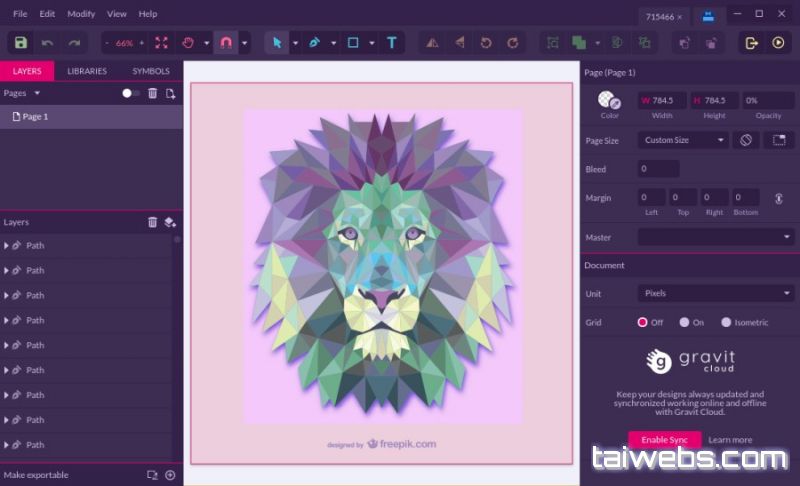Viewport: 800px width, 486px height.
Task: Click the Save icon in toolbar
Action: click(x=20, y=43)
